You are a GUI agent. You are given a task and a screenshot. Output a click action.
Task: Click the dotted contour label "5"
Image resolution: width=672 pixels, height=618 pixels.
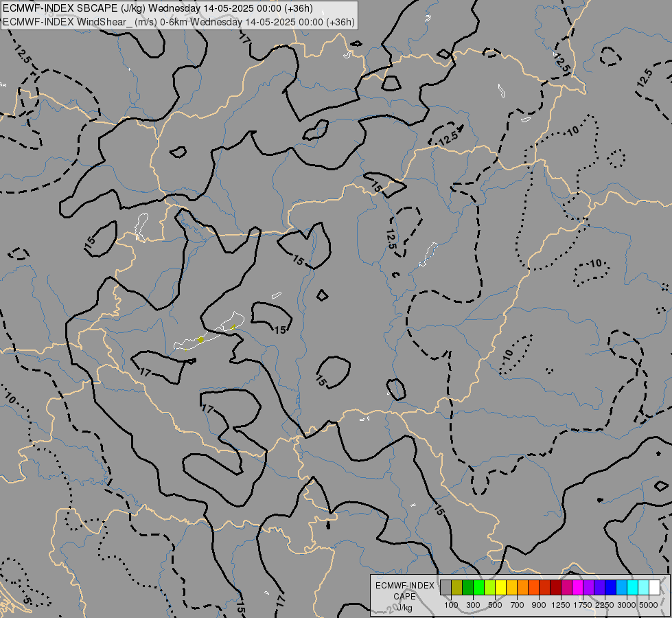(27, 600)
